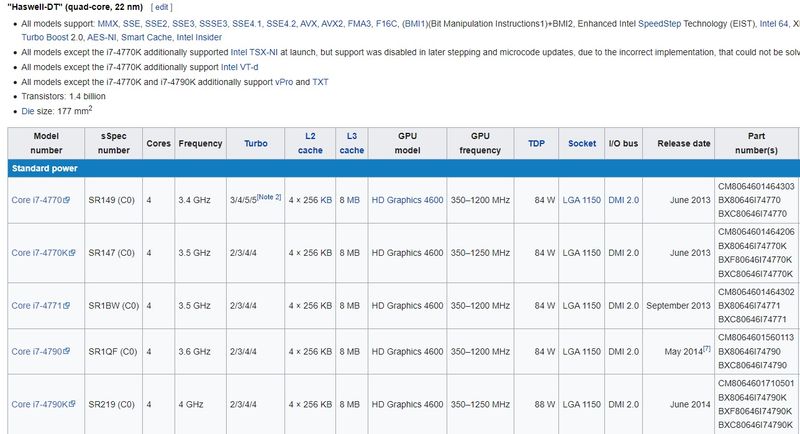Click the Standard power section banner

pyautogui.click(x=404, y=168)
